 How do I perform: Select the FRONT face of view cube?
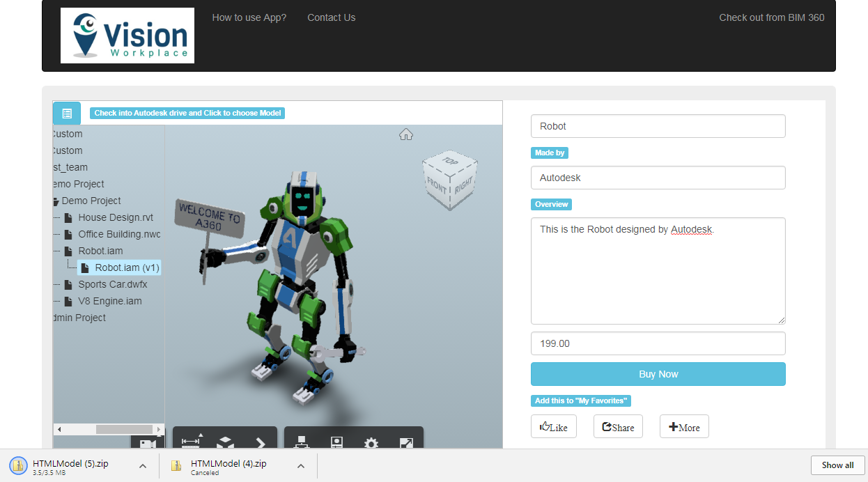point(437,185)
